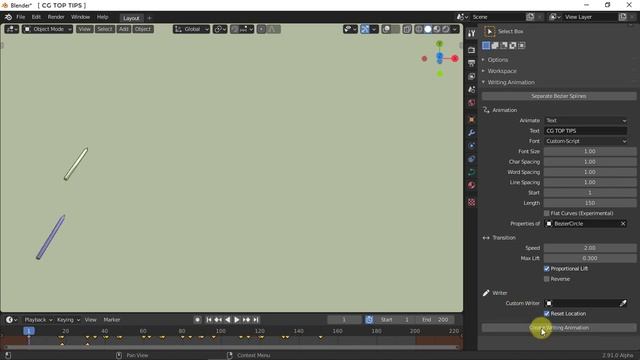The height and width of the screenshot is (360, 640).
Task: Toggle snapping magnet
Action: [x=234, y=29]
